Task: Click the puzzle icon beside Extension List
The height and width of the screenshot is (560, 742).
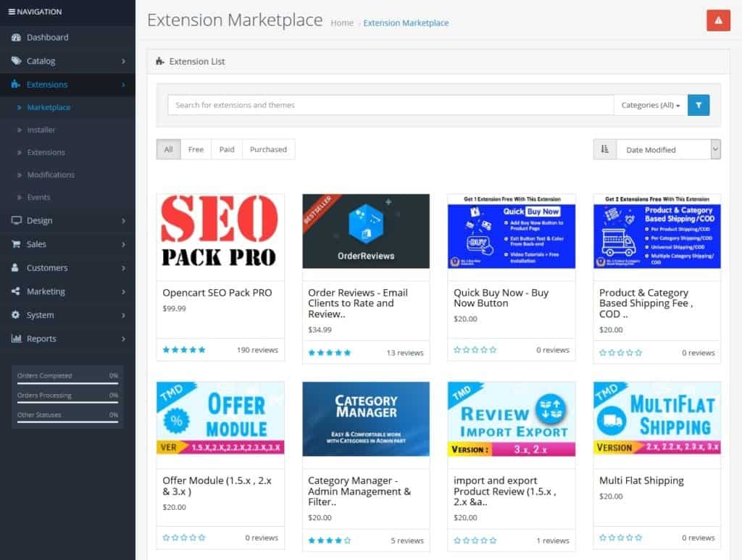Action: pos(160,61)
